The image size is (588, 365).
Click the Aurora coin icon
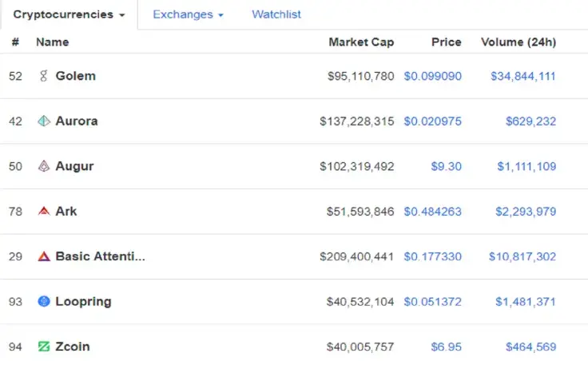pos(44,121)
